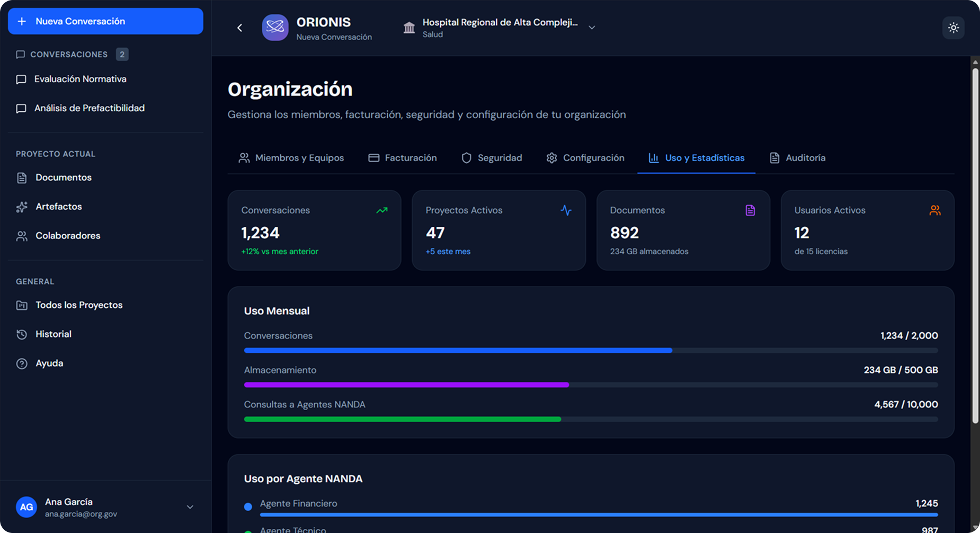980x533 pixels.
Task: Toggle the theme switcher at top right
Action: [x=954, y=28]
